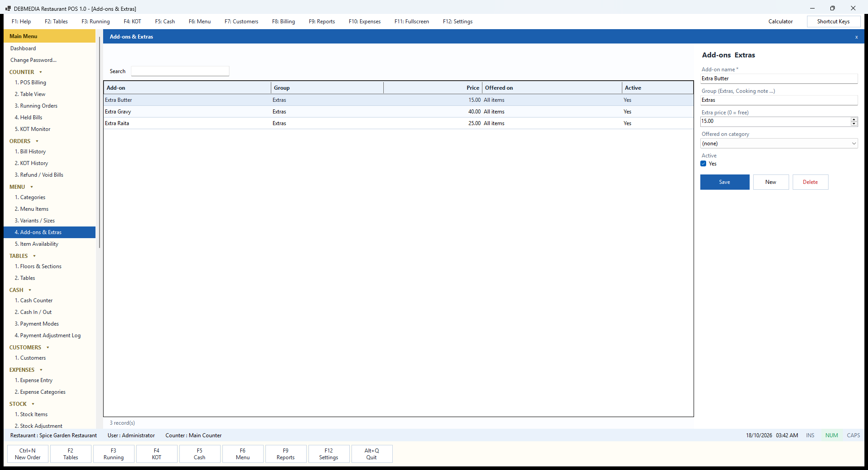868x470 pixels.
Task: Decrease the extra price with the down arrow
Action: click(854, 123)
